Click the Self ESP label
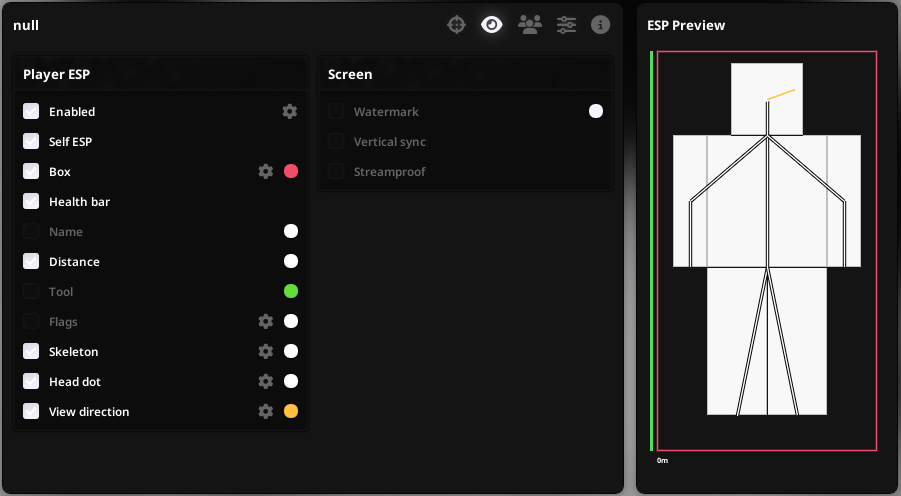This screenshot has height=496, width=901. click(x=70, y=141)
